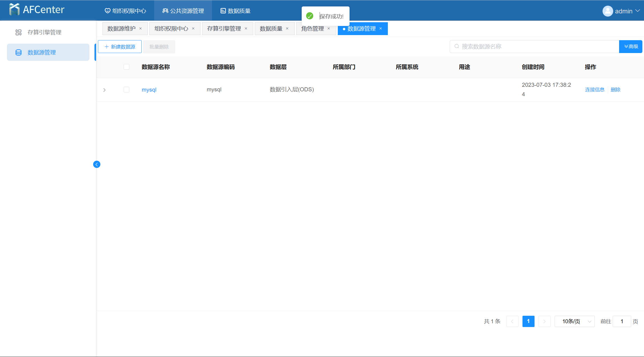644x357 pixels.
Task: Close the active 数据源管理 tab
Action: coord(381,29)
